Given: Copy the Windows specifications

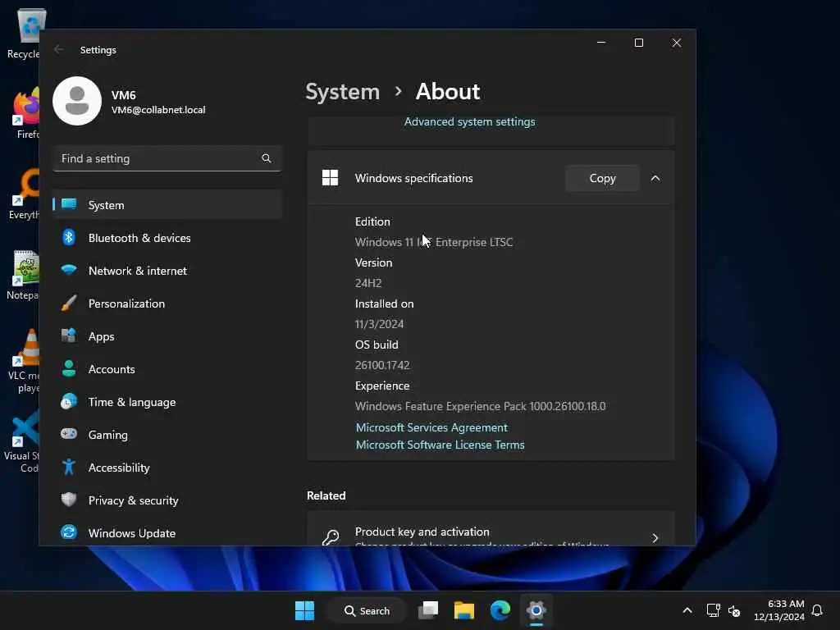Looking at the screenshot, I should point(602,178).
